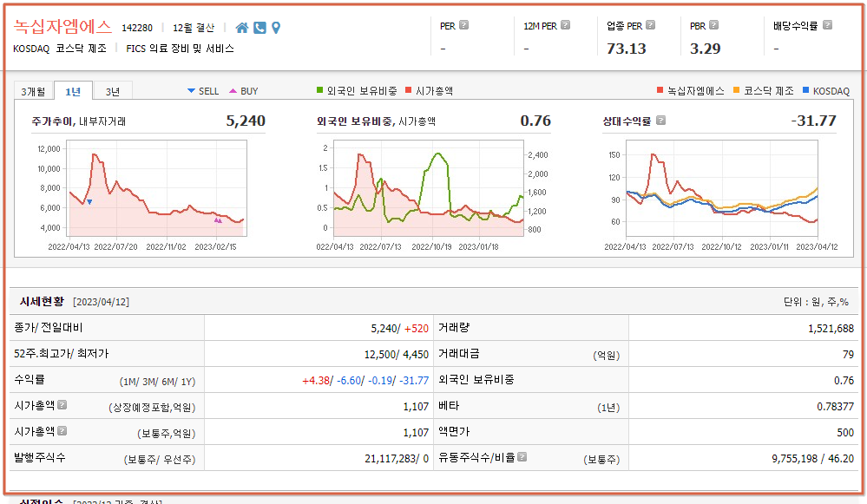
Task: Click the 종가/ 전일대비 row label
Action: [x=48, y=327]
